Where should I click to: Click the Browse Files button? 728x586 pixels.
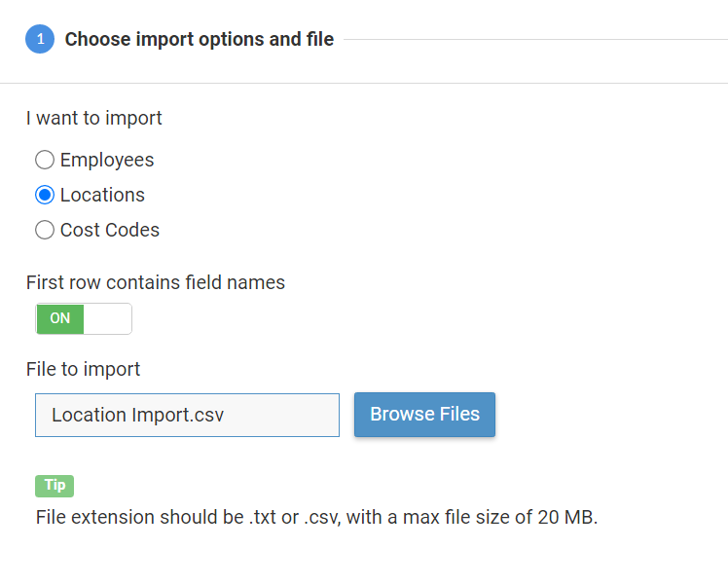pos(424,415)
